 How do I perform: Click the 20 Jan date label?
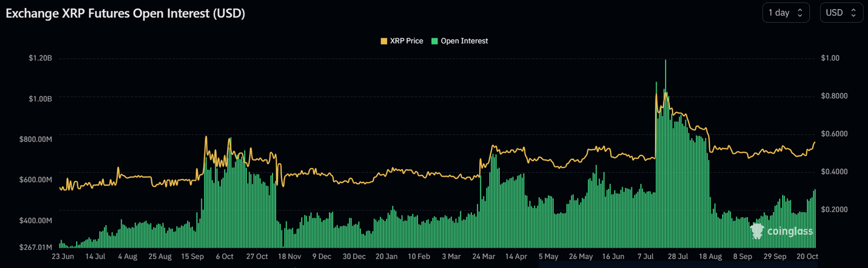click(x=387, y=257)
